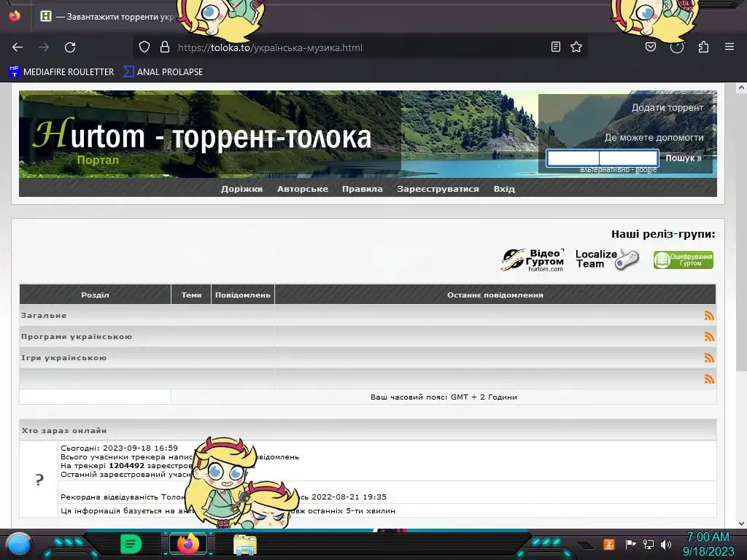Click the page vertical scrollbar thumb
Image resolution: width=747 pixels, height=560 pixels.
[x=741, y=232]
